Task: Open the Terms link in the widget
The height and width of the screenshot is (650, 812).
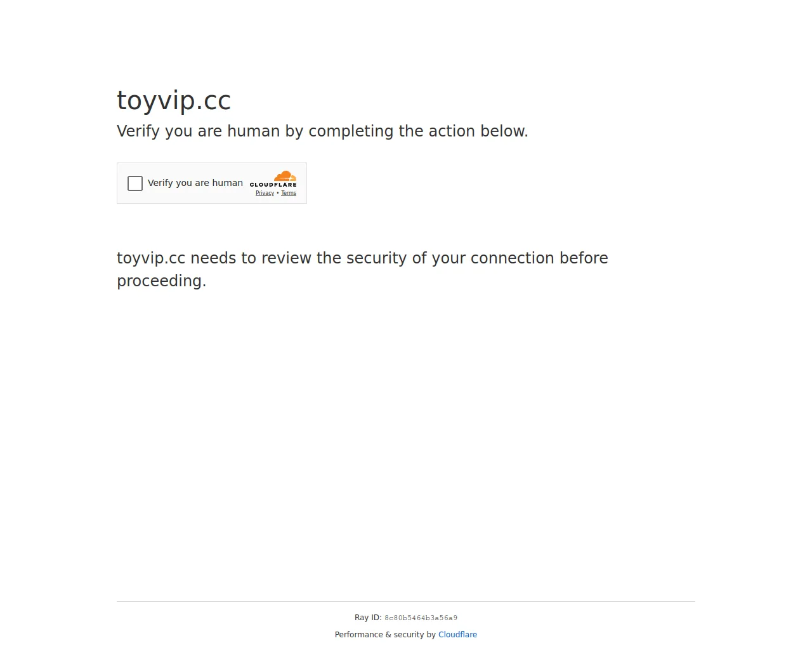Action: tap(289, 193)
